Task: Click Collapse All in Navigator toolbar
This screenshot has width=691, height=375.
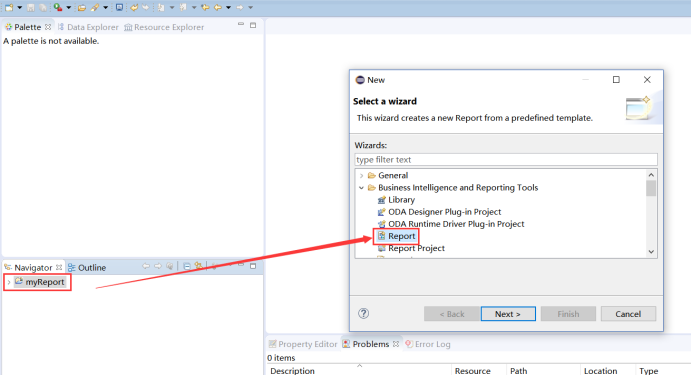Action: [x=187, y=266]
